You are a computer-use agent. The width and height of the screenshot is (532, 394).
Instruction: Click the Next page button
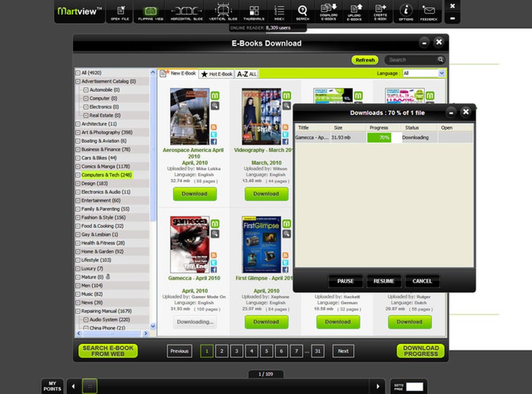point(343,351)
